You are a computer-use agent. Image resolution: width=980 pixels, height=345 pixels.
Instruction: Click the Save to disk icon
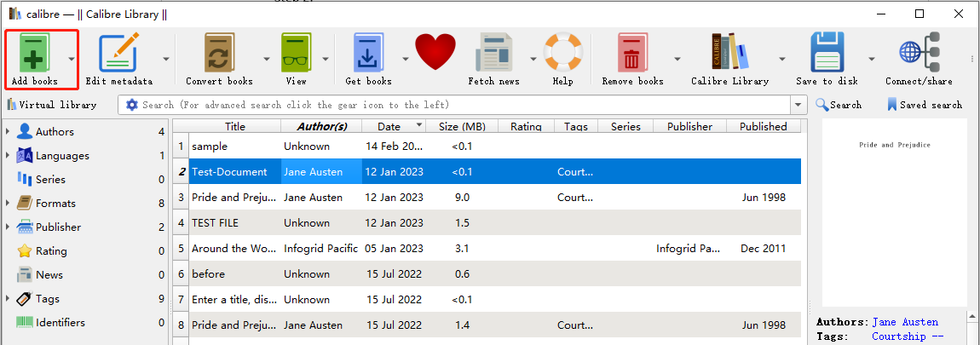827,53
